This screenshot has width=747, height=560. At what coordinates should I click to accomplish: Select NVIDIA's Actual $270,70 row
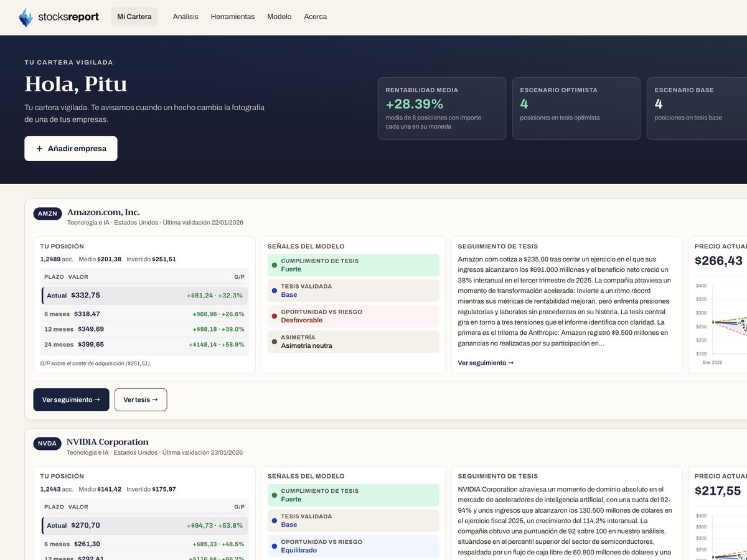click(x=144, y=526)
